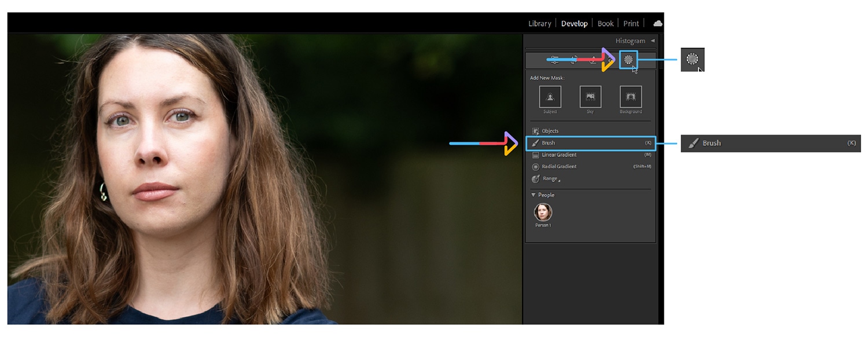Collapse the Histogram panel

click(x=653, y=41)
